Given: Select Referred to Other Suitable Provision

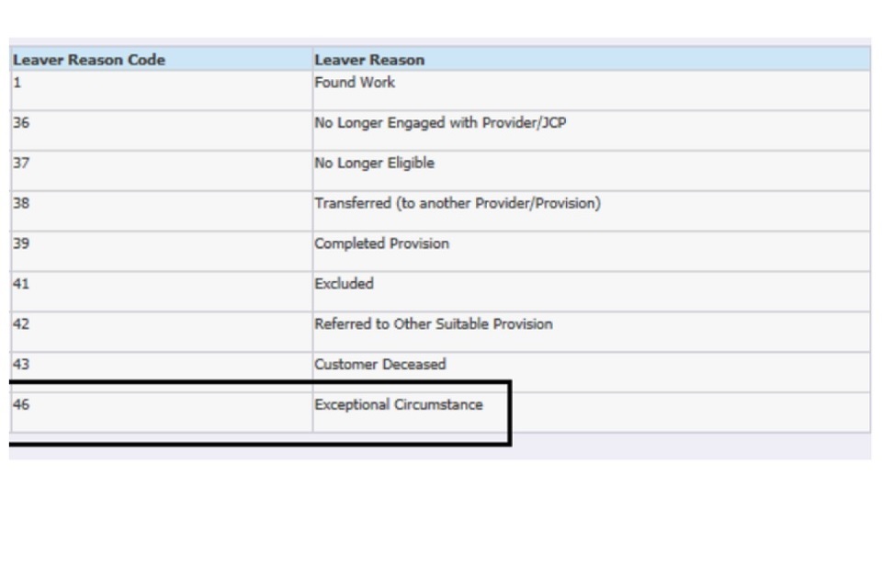Looking at the screenshot, I should coord(434,324).
